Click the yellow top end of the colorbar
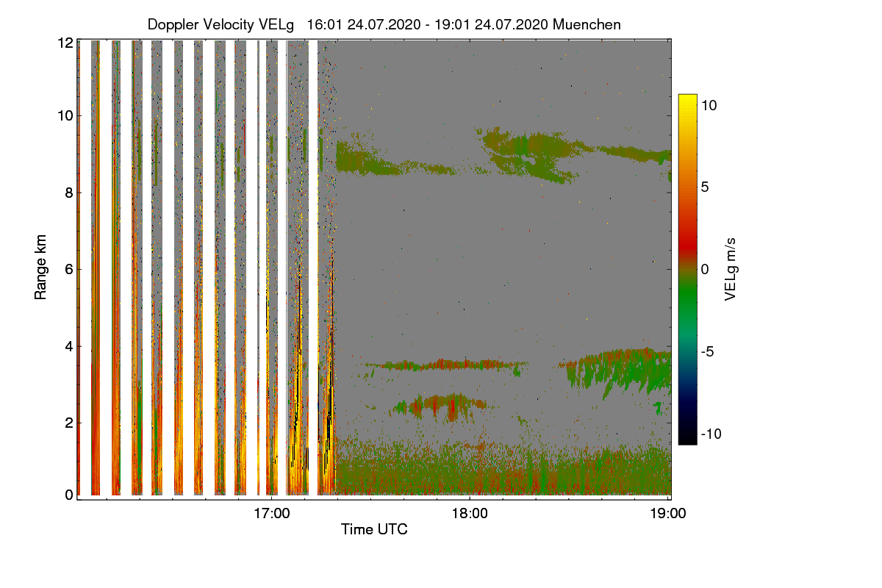This screenshot has width=882, height=588. [x=687, y=100]
